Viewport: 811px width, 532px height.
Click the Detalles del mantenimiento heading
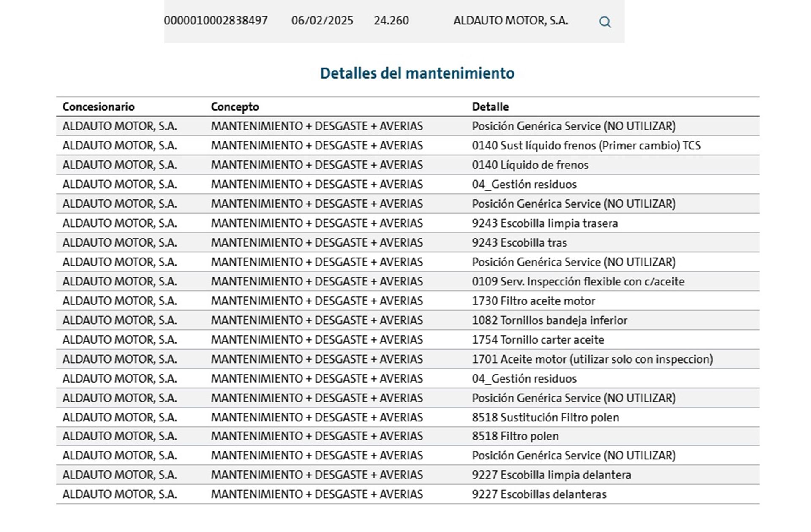[x=417, y=73]
